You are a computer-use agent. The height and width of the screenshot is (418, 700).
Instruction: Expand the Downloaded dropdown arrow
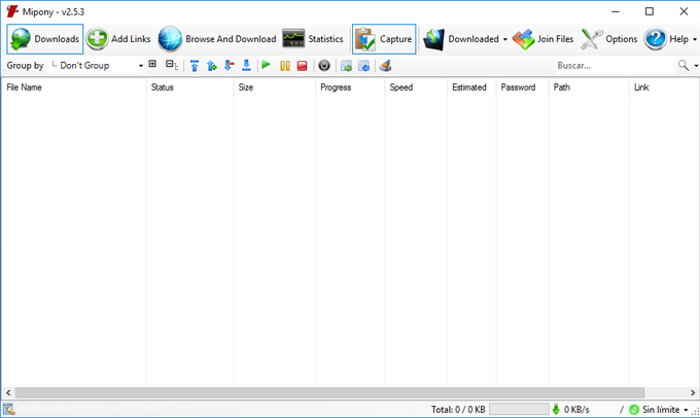pyautogui.click(x=505, y=39)
